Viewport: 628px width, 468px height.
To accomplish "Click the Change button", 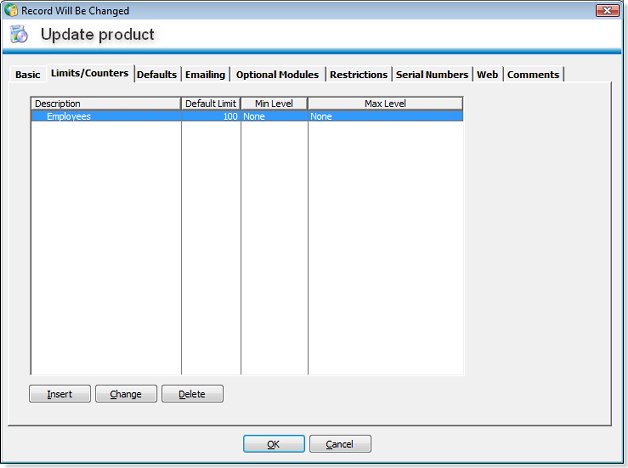I will click(x=126, y=394).
